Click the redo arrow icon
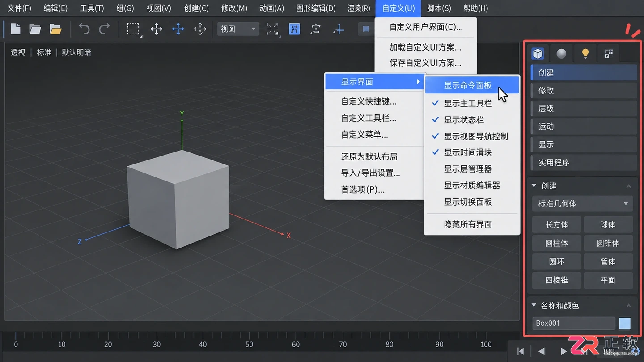The image size is (644, 362). (x=104, y=29)
